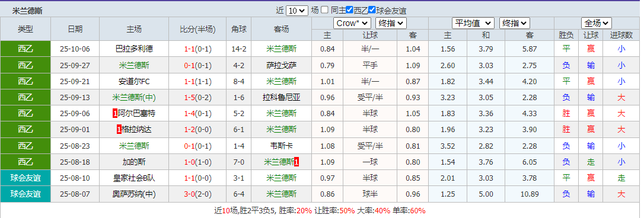Viewport: 644px width, 218px height.
Task: Click the 西乙 league tag for 25-10-06
Action: [25, 49]
